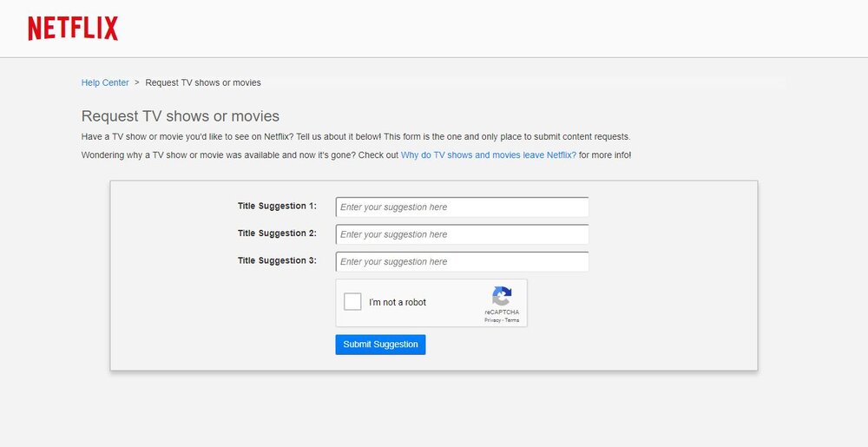Click the Netflix logo
The width and height of the screenshot is (868, 447).
click(73, 29)
